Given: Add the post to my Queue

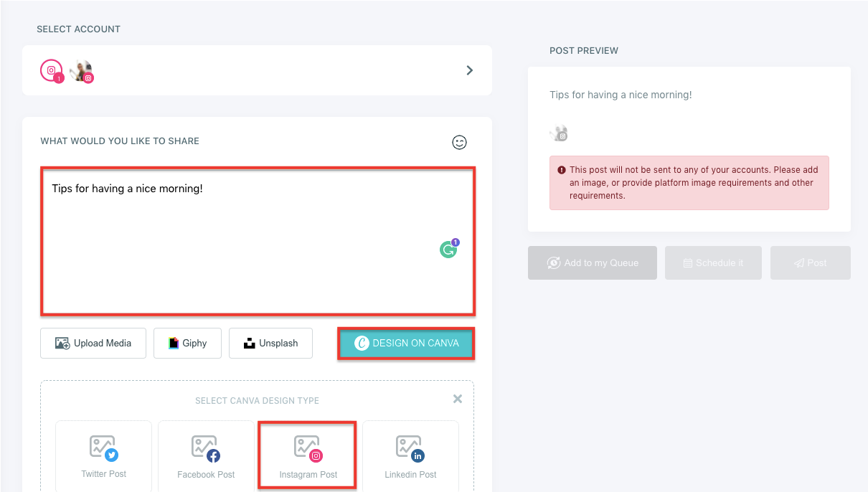Looking at the screenshot, I should (x=592, y=262).
